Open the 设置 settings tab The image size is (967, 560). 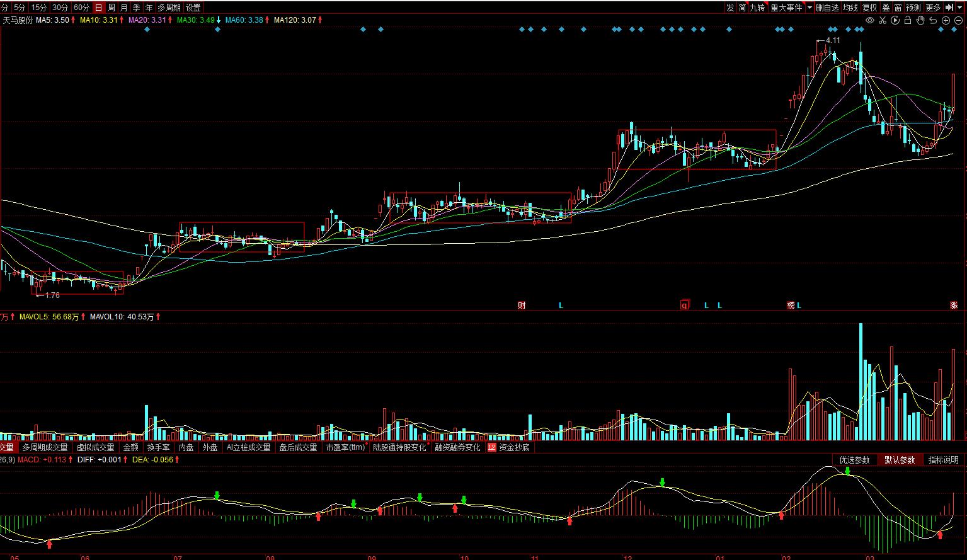point(193,8)
